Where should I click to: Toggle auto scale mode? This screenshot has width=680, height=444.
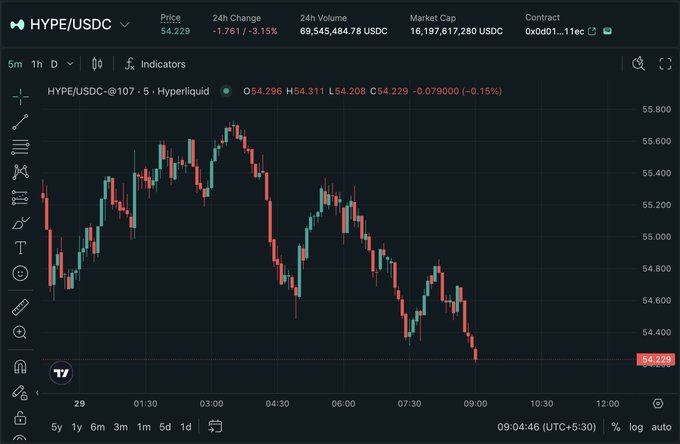pyautogui.click(x=661, y=427)
